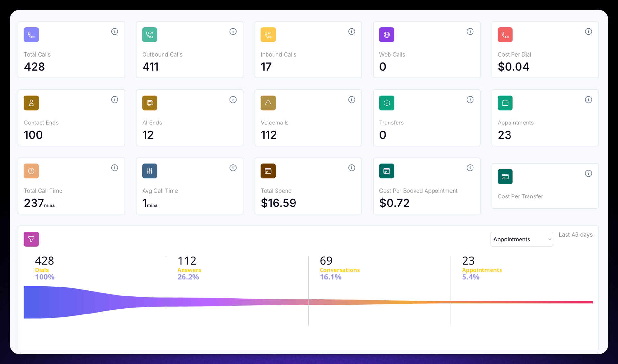Click info icon on Total Spend card
Screen dimensions: 618x364
[351, 168]
